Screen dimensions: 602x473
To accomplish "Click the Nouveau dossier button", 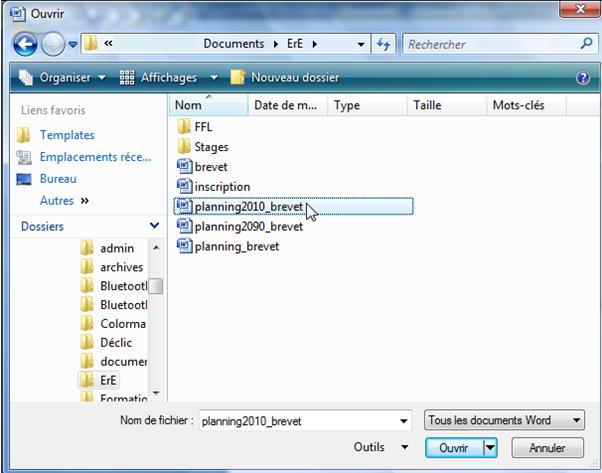I will (285, 77).
